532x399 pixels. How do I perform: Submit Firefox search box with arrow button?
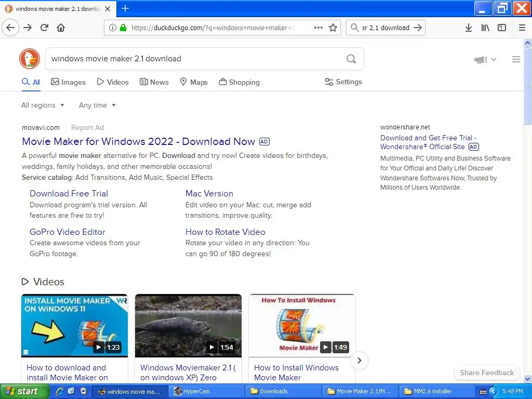pos(418,28)
